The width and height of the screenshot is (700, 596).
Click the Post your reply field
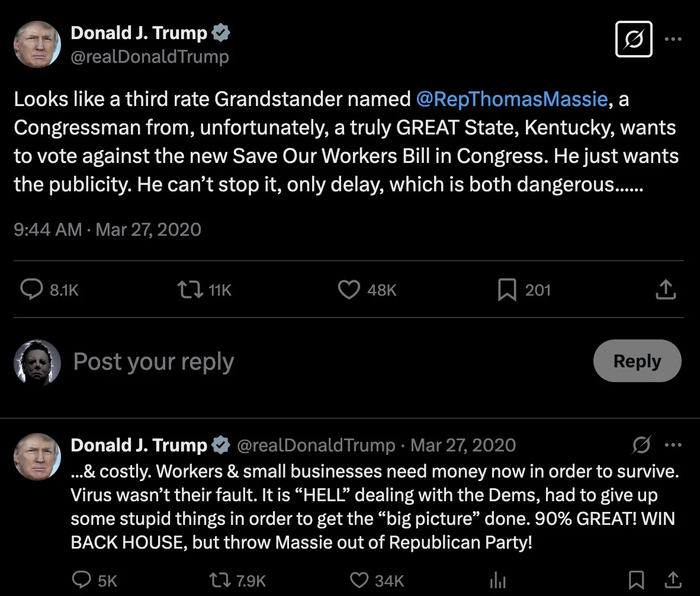(153, 361)
